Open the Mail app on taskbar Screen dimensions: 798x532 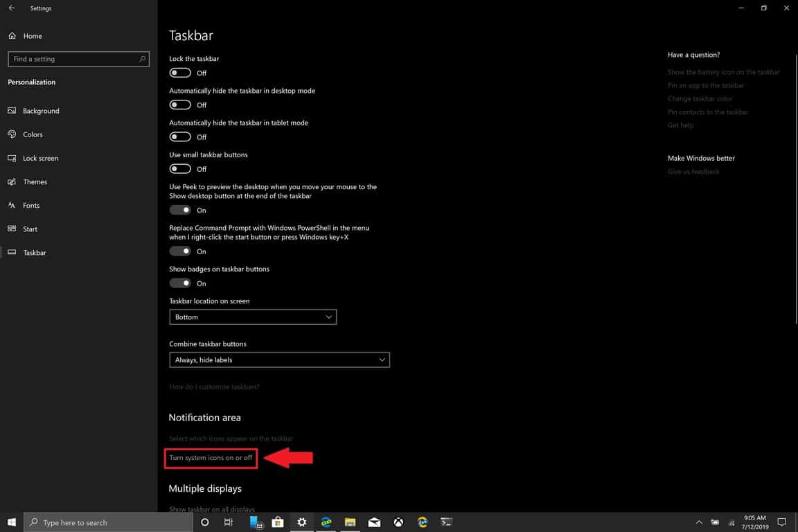[x=374, y=522]
